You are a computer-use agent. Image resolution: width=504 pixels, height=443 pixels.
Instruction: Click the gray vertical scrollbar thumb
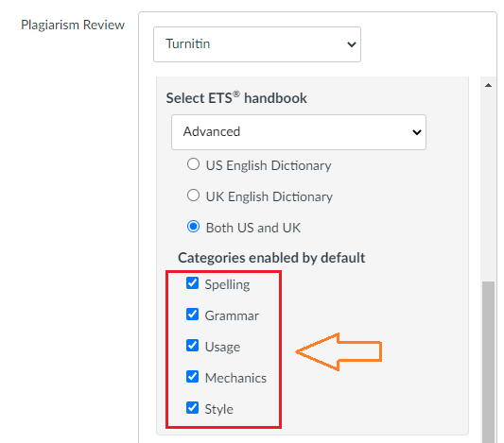[x=488, y=362]
